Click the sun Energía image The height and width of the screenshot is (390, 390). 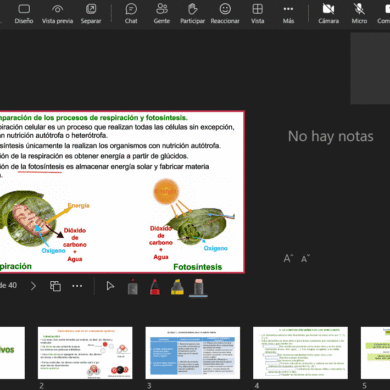pos(166,192)
